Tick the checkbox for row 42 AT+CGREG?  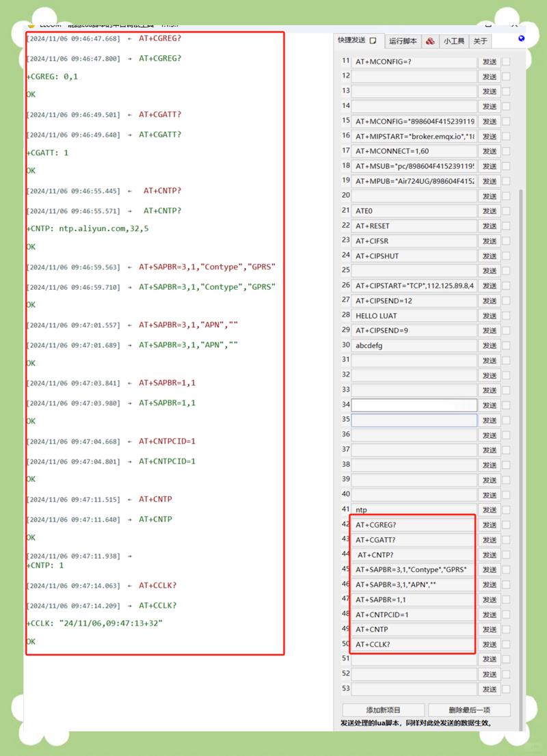tap(506, 524)
